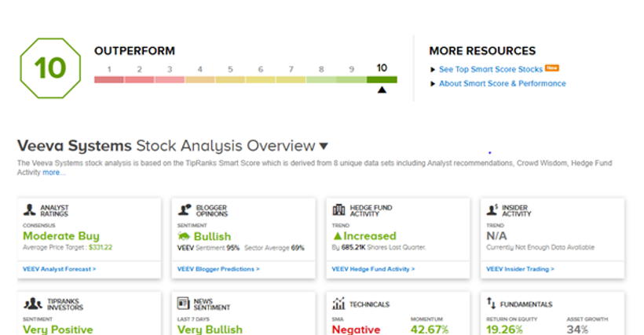Click the black triangle marker under 10
The image size is (644, 335).
382,89
